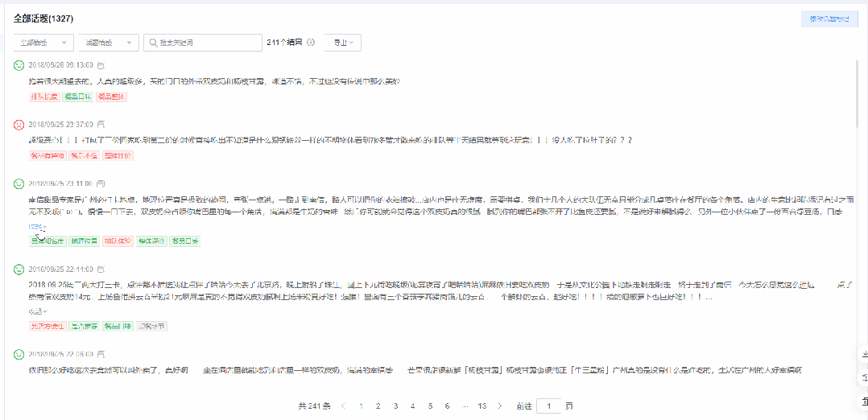Open the 全部情感 sentiment filter dropdown

[43, 43]
